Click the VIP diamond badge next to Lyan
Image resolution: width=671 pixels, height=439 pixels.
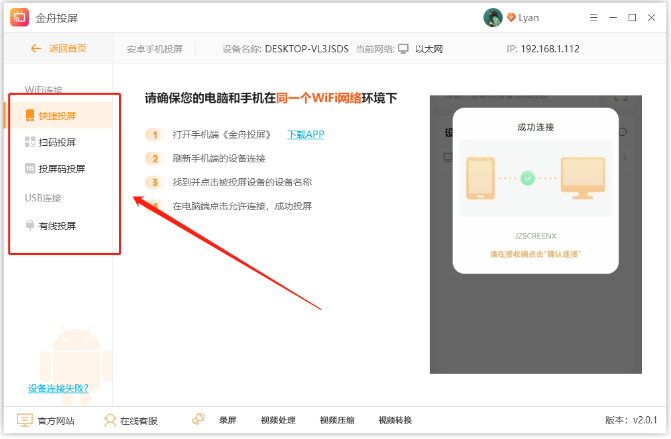point(511,18)
